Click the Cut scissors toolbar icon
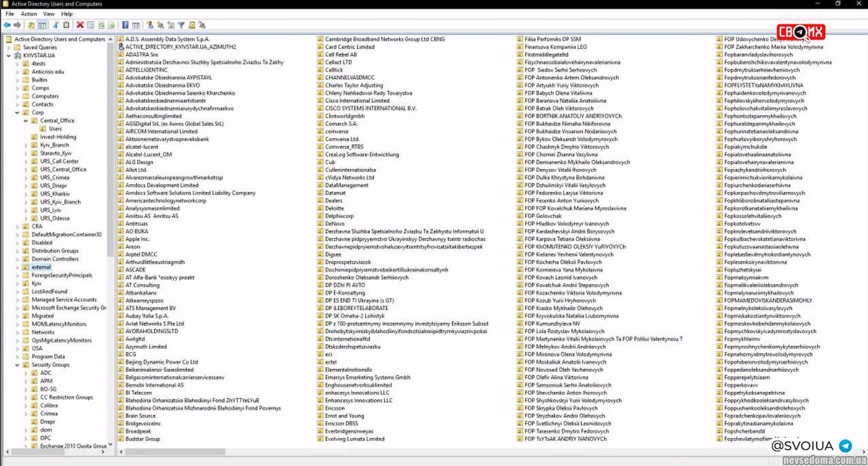 pos(56,25)
